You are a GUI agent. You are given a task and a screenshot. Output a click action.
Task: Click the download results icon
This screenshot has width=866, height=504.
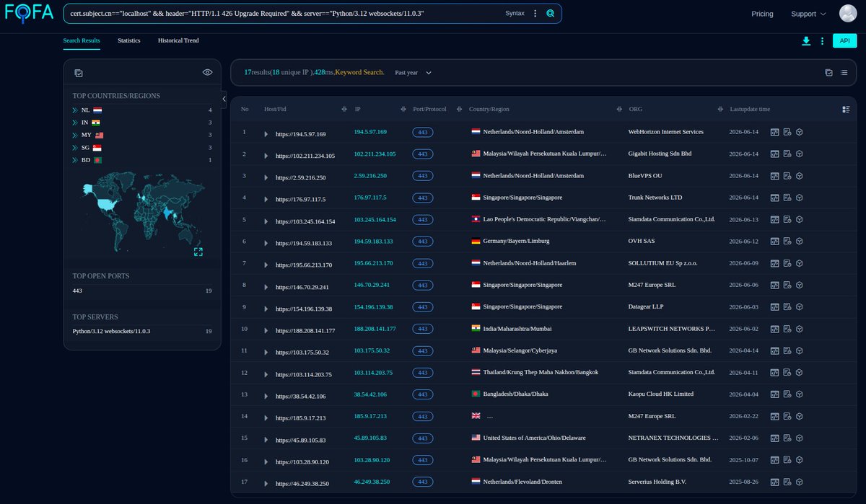click(x=806, y=41)
